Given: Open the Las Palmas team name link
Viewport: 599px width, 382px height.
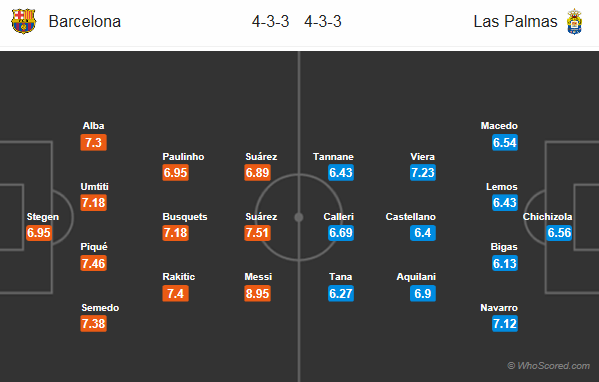Looking at the screenshot, I should pyautogui.click(x=515, y=21).
